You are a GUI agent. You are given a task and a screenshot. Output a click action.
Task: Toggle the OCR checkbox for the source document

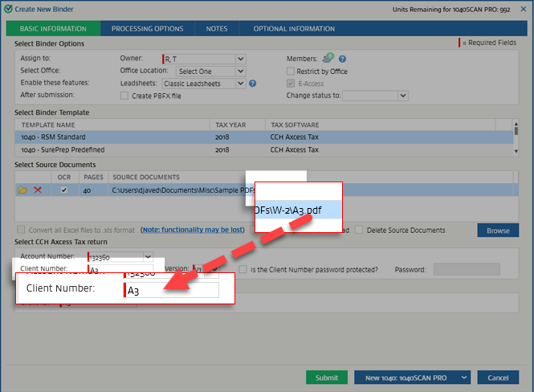pos(63,190)
